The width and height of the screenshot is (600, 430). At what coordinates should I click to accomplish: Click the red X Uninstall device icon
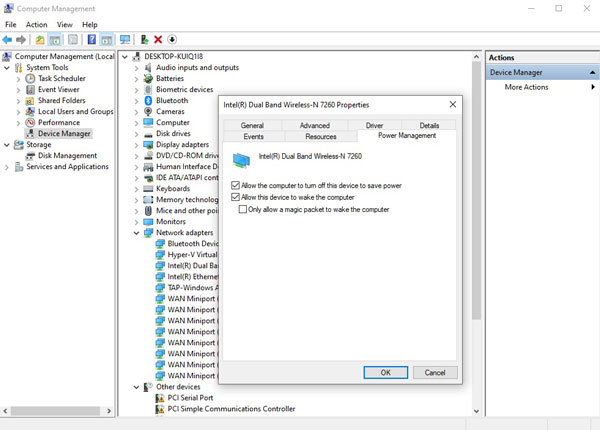[x=158, y=39]
